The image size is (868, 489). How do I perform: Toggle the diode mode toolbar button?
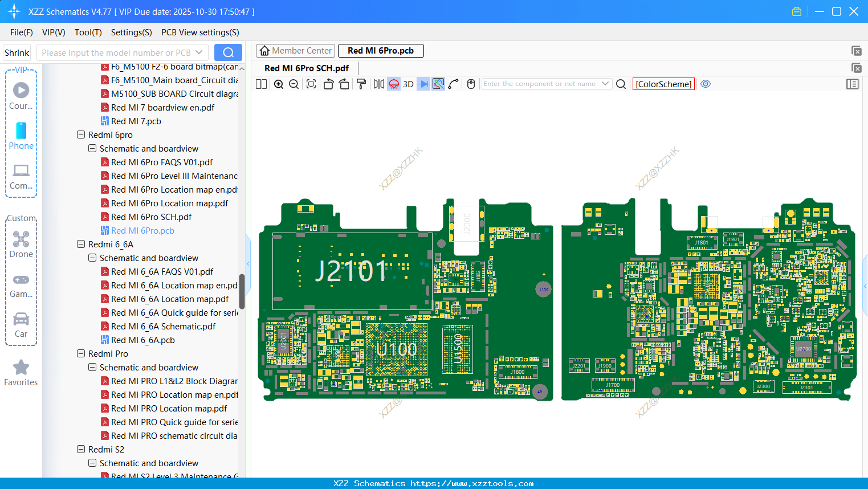[x=423, y=84]
